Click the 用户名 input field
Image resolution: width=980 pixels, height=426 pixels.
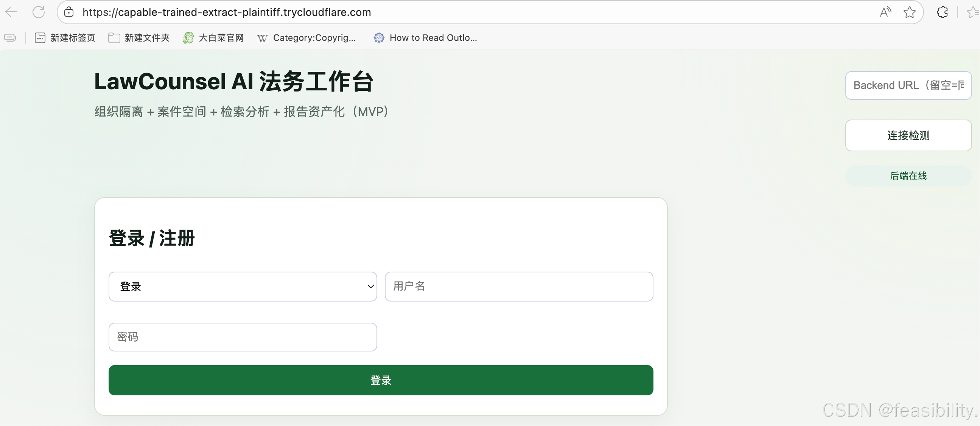pos(518,286)
